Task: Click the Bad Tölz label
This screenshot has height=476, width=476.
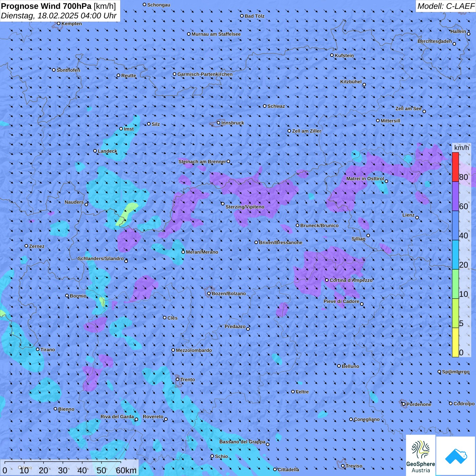Action: click(x=254, y=16)
